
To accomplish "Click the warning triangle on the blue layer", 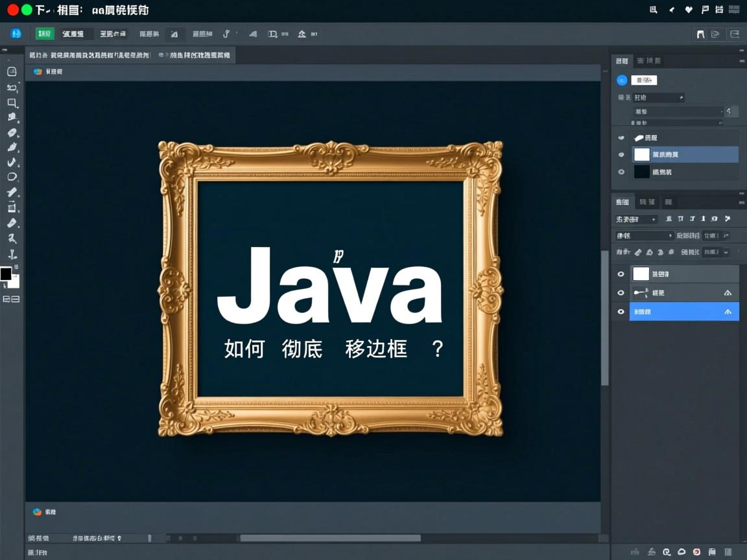I will 728,311.
